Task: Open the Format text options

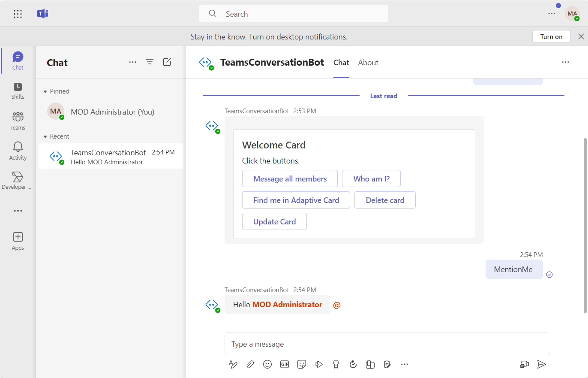Action: pyautogui.click(x=233, y=364)
